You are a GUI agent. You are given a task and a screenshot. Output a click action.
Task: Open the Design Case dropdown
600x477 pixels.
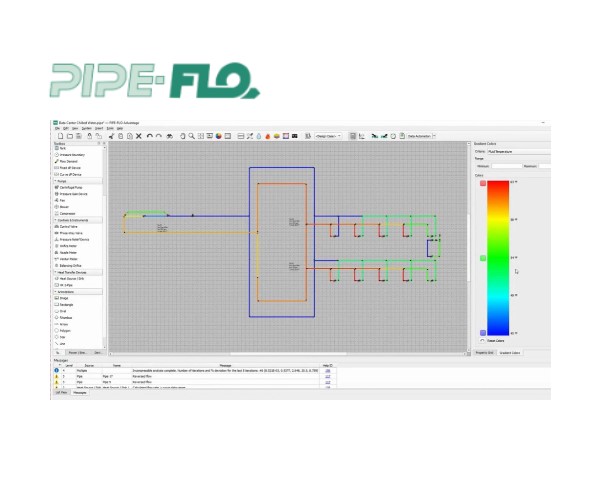[327, 136]
